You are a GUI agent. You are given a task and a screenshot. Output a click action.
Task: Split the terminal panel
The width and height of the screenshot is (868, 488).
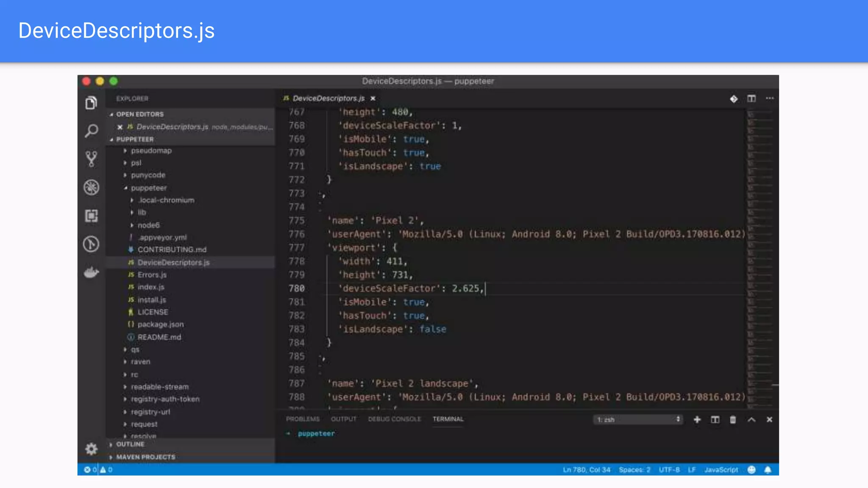tap(715, 419)
